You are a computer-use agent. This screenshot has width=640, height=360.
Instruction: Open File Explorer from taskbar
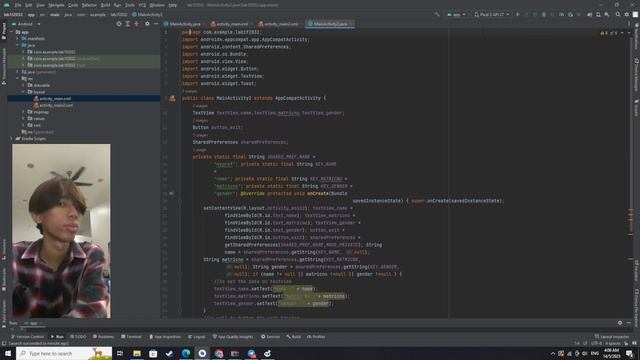coord(137,353)
